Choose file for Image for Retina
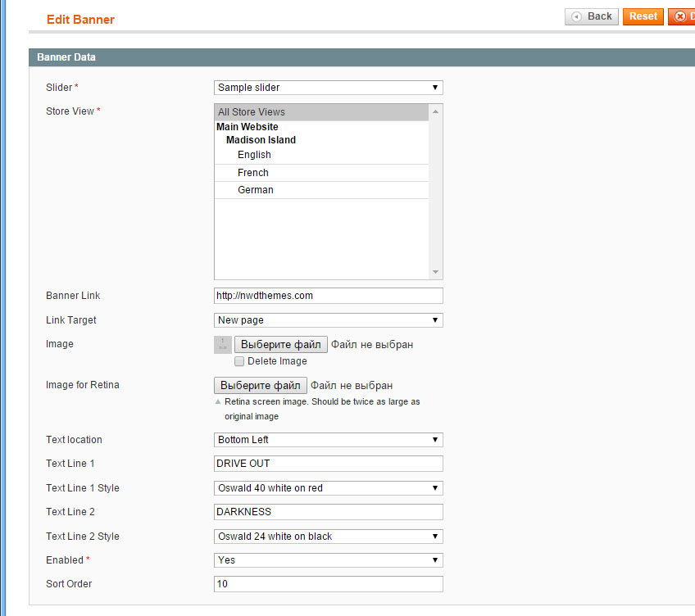Image resolution: width=695 pixels, height=616 pixels. [261, 386]
